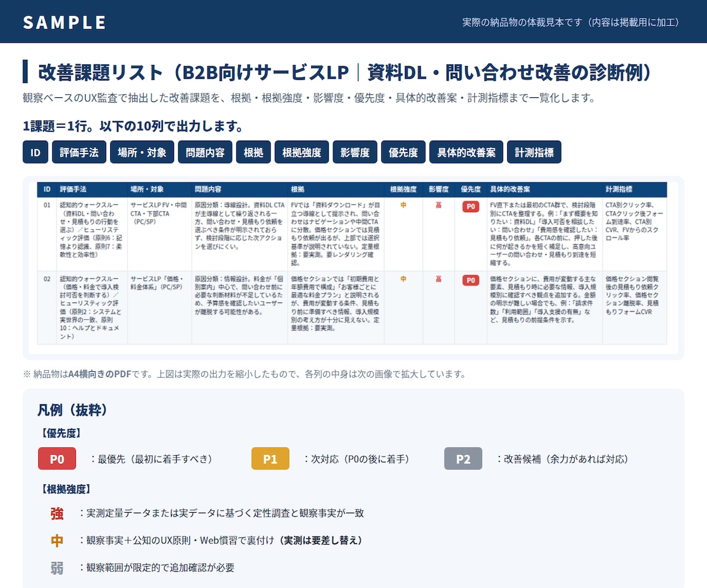Click the red 強 legend symbol
707x588 pixels.
[x=57, y=513]
